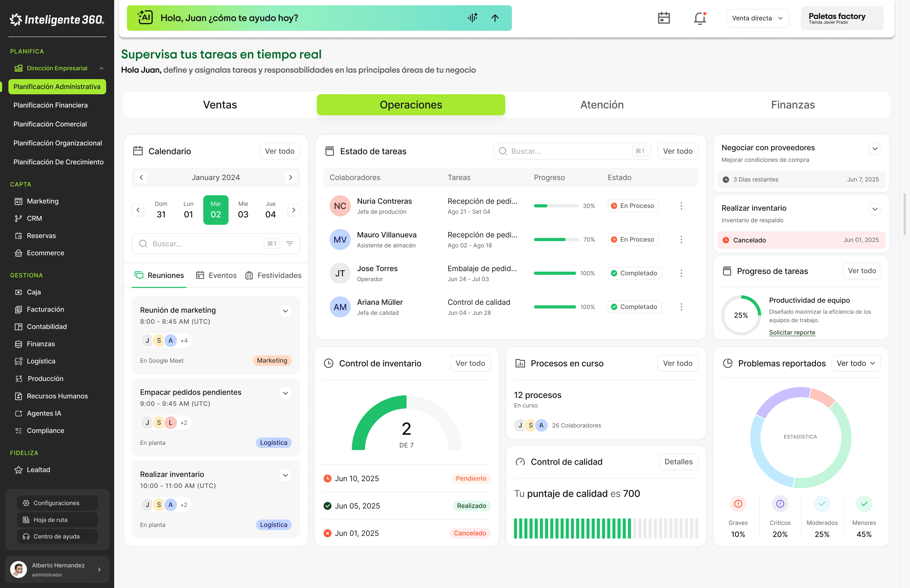Submit the AI prompt with the up arrow
The image size is (910, 588).
(495, 18)
